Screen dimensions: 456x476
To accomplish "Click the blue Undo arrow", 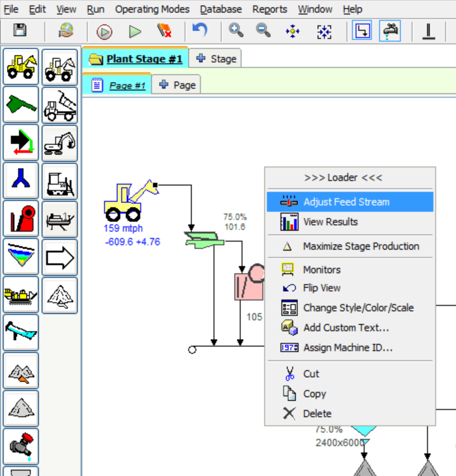I will click(x=199, y=30).
